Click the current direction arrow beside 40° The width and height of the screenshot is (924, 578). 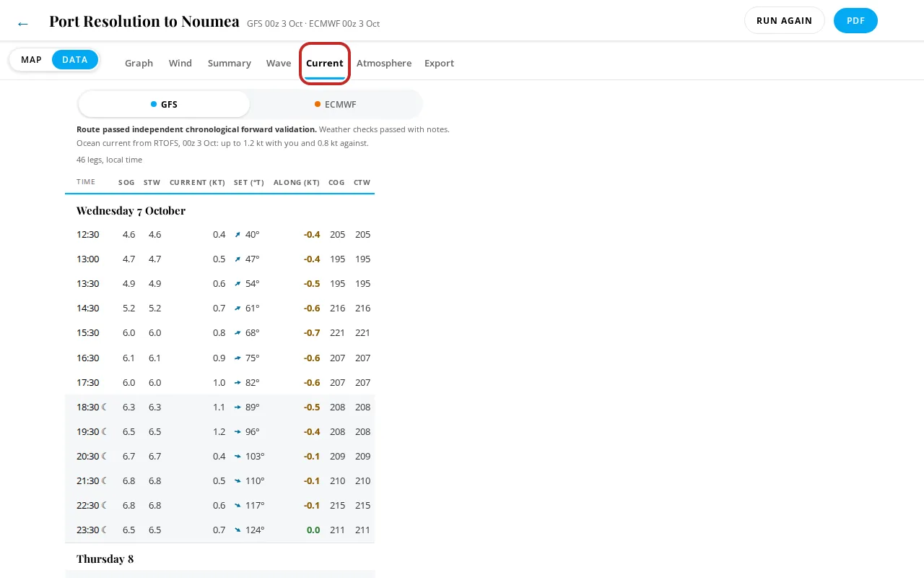pos(237,235)
